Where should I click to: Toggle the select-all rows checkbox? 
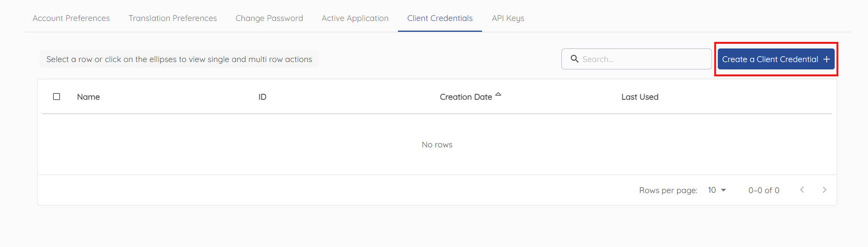point(57,97)
